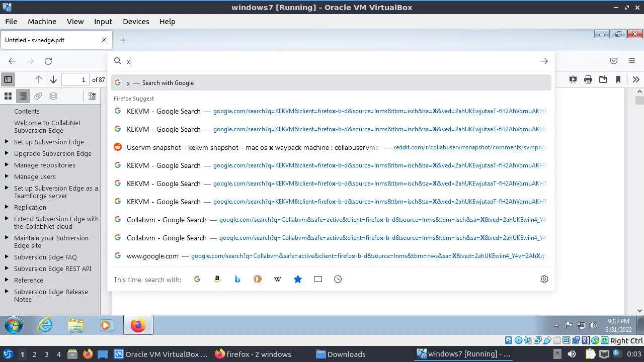This screenshot has width=644, height=362.
Task: Open VirtualBox View menu
Action: pyautogui.click(x=75, y=22)
